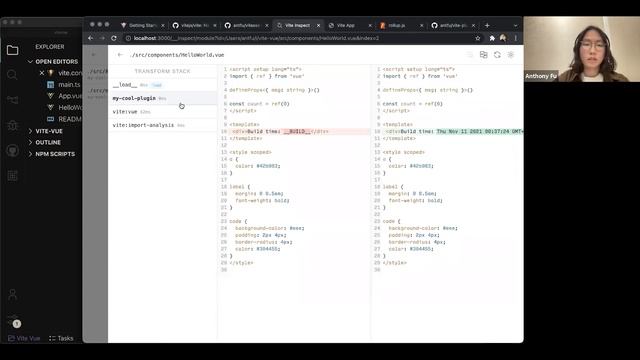
Task: Open the browser profile avatar
Action: tap(503, 38)
